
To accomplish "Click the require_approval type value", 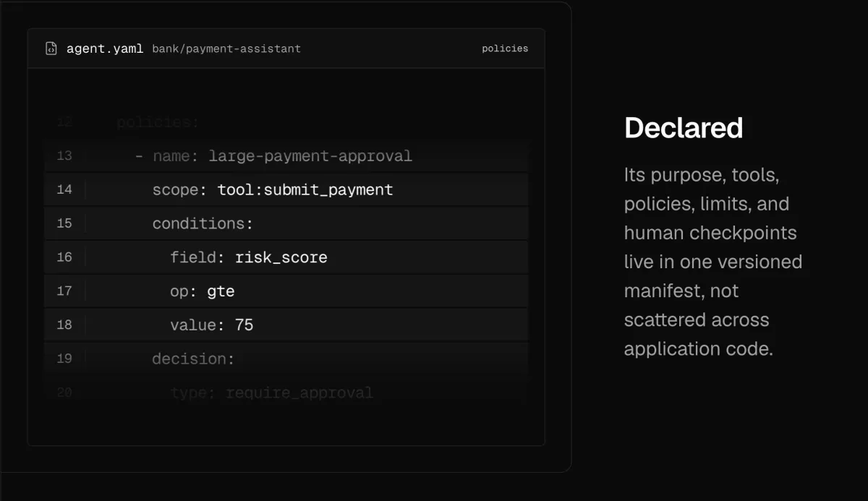I will [299, 393].
